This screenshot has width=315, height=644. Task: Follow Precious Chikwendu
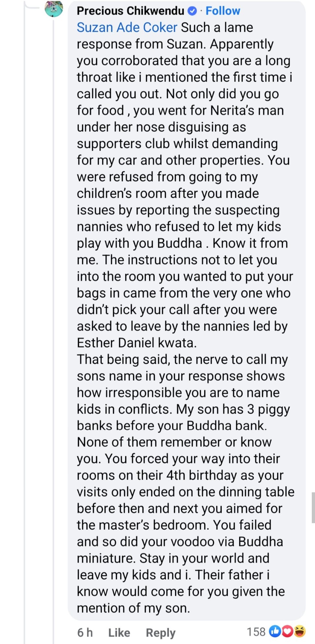click(x=223, y=11)
